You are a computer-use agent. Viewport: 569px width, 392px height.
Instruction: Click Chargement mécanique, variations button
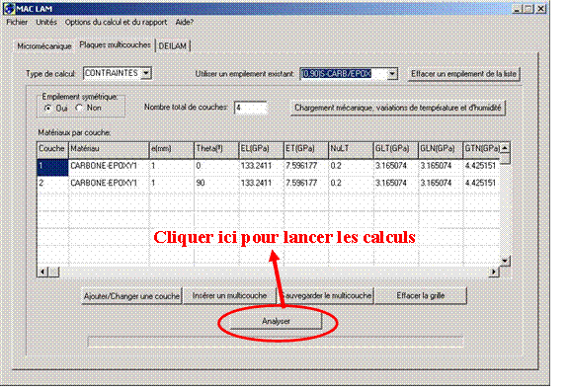398,108
